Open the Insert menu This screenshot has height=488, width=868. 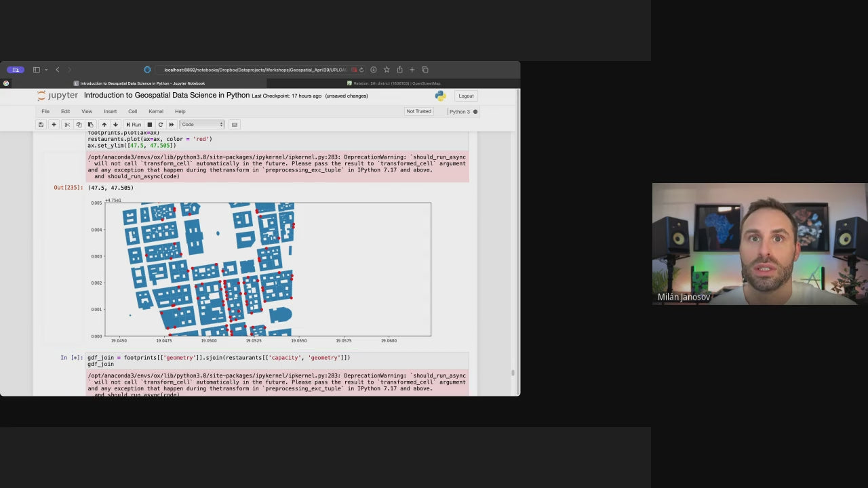(110, 111)
